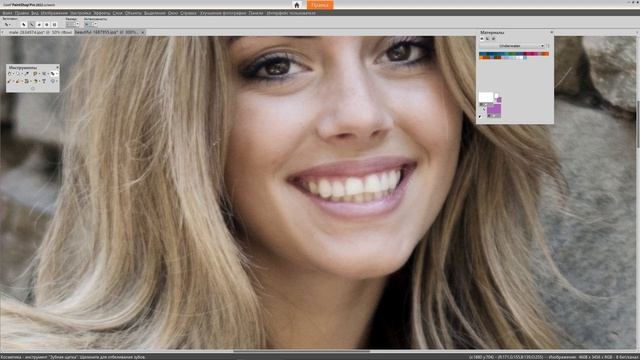This screenshot has width=640, height=360.
Task: Select the Preset Shape tool in Инструменты panel
Action: (52, 81)
